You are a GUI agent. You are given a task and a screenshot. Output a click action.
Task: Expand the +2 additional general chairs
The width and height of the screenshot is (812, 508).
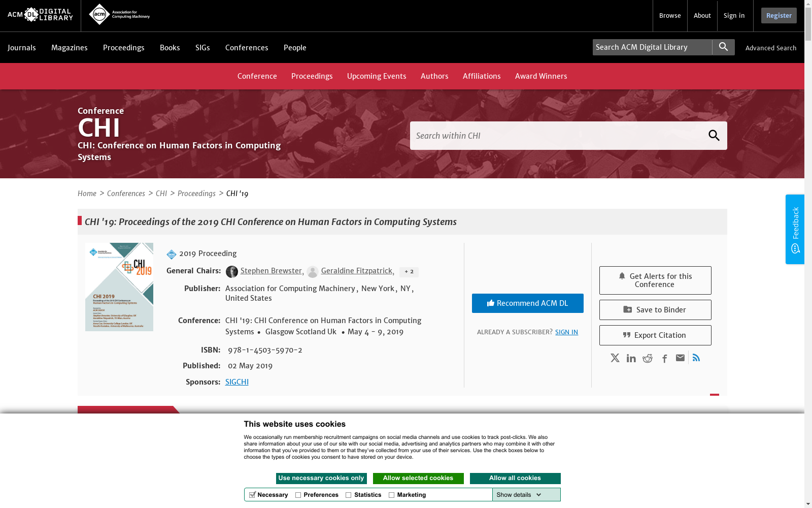click(x=409, y=272)
